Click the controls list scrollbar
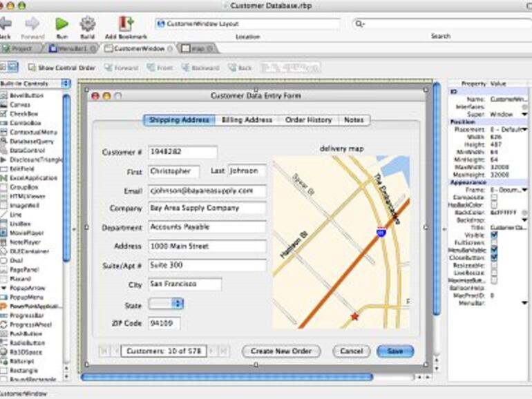 [66, 178]
